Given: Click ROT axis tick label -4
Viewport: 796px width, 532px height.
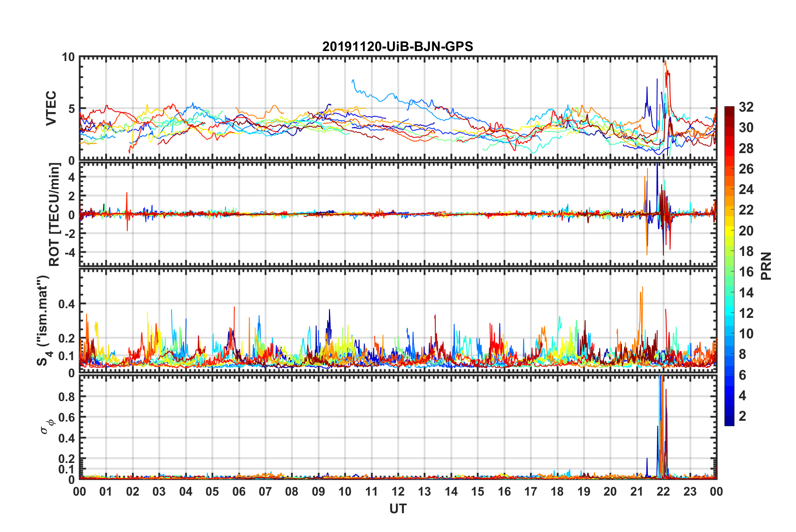Looking at the screenshot, I should pyautogui.click(x=70, y=252).
